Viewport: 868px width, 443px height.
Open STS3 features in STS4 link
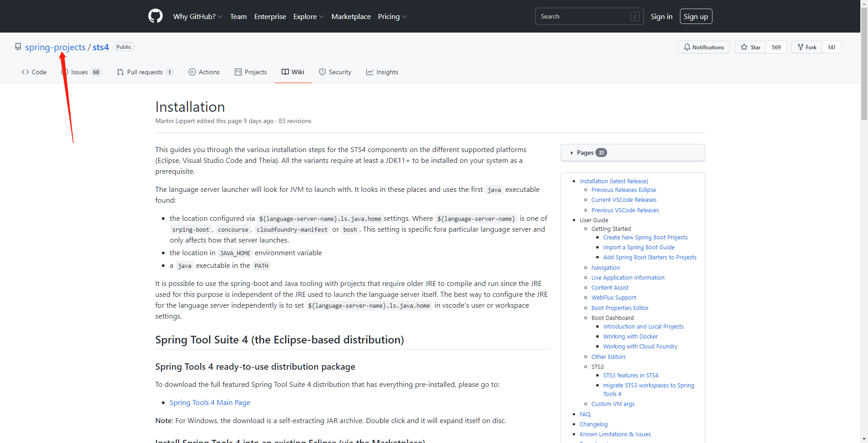tap(631, 375)
